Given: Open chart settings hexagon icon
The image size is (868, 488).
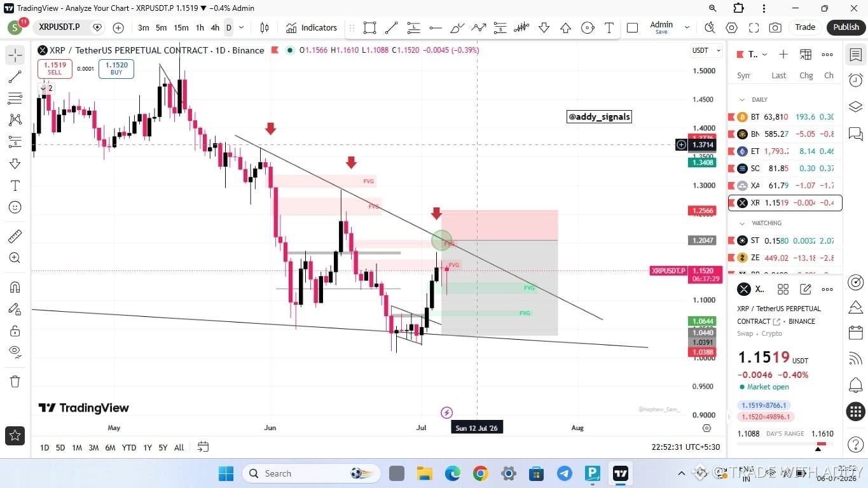Looking at the screenshot, I should point(732,27).
